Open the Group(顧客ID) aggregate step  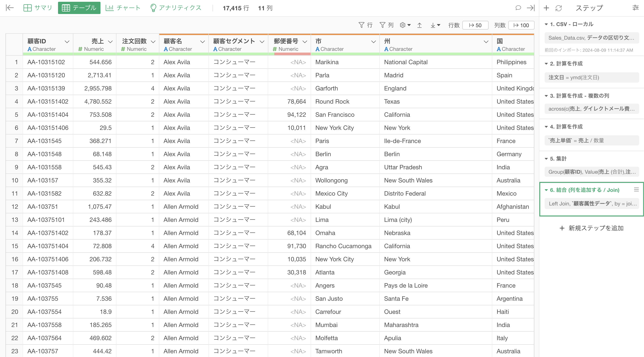click(x=591, y=172)
